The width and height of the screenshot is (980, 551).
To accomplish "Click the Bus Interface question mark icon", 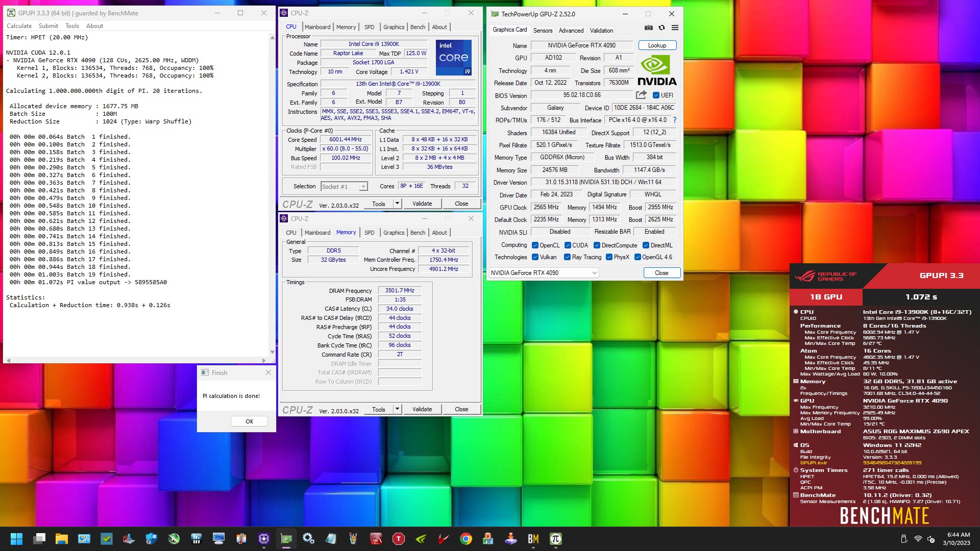I will coord(675,120).
